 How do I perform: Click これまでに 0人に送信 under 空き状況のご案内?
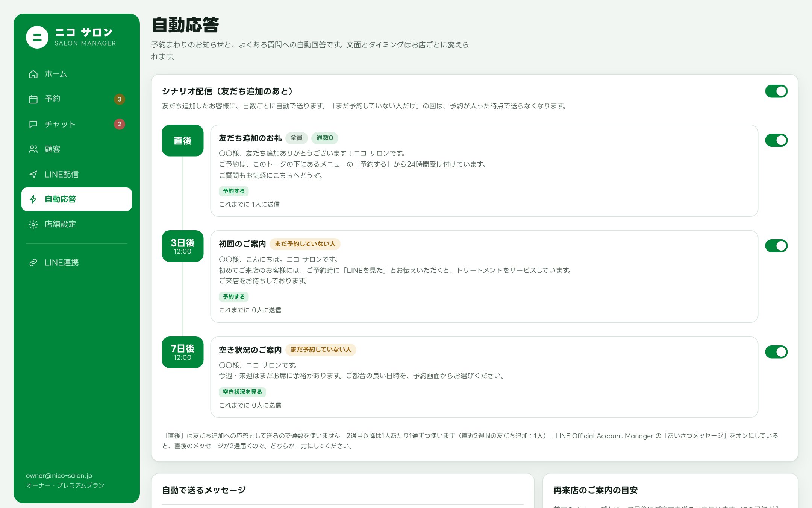click(x=250, y=405)
